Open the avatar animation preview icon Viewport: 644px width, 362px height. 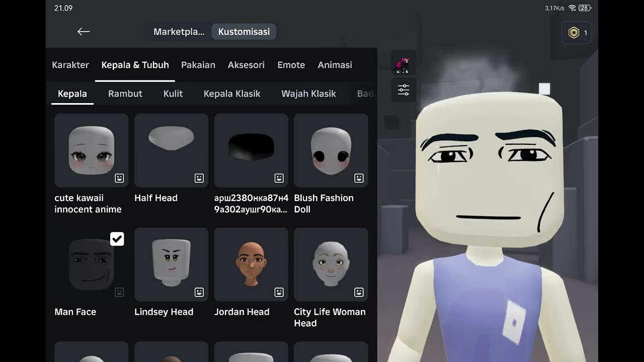404,64
